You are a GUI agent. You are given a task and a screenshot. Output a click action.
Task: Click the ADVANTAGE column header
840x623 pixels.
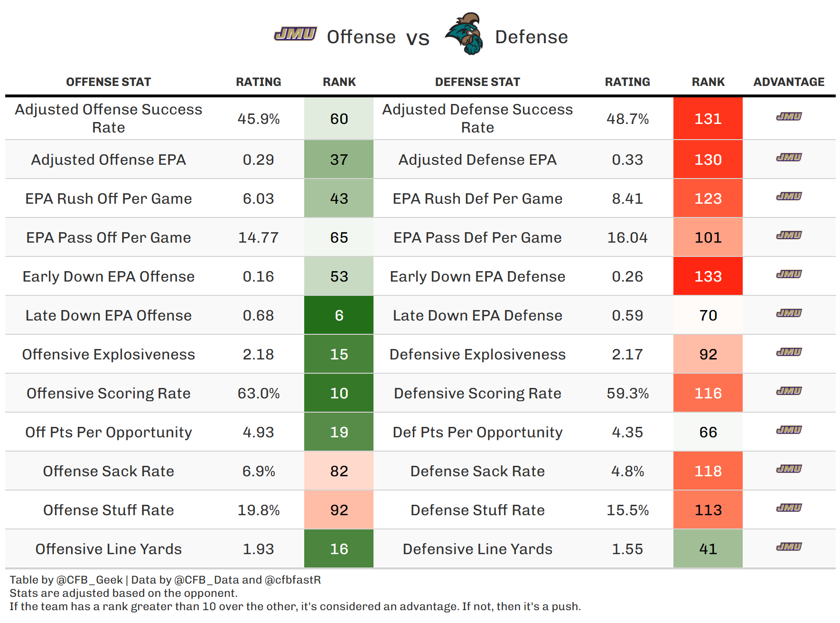(789, 82)
